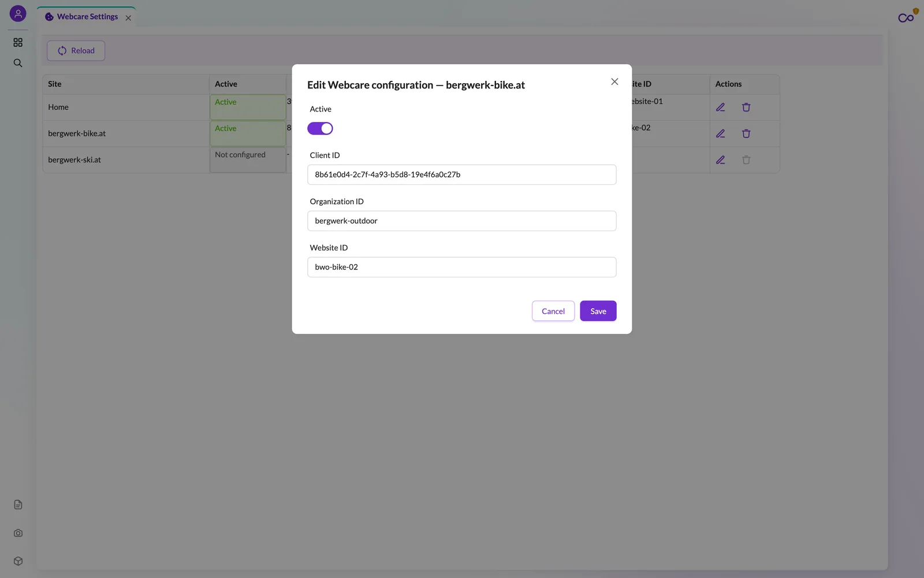Image resolution: width=924 pixels, height=578 pixels.
Task: Click the bergwerk-ski.at trash icon
Action: (746, 160)
